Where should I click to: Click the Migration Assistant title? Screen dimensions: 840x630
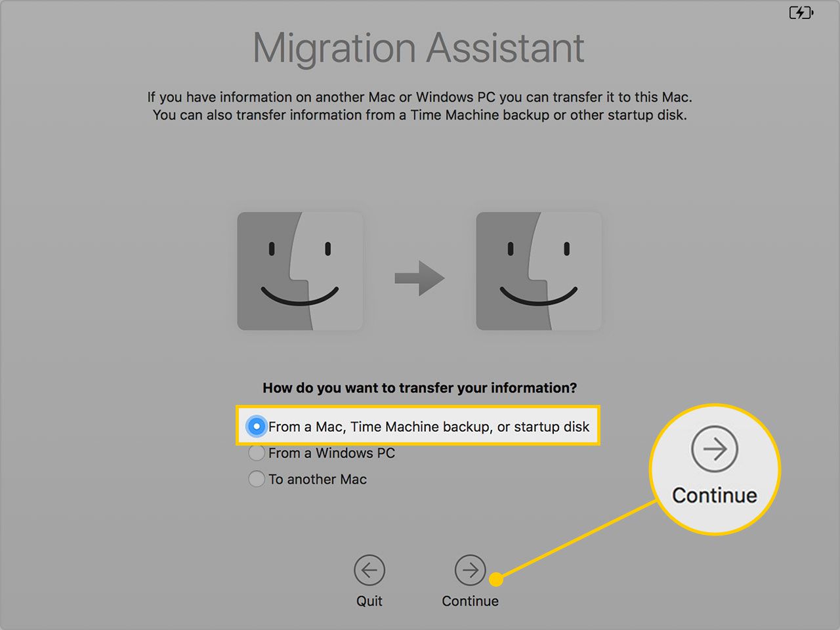tap(419, 49)
